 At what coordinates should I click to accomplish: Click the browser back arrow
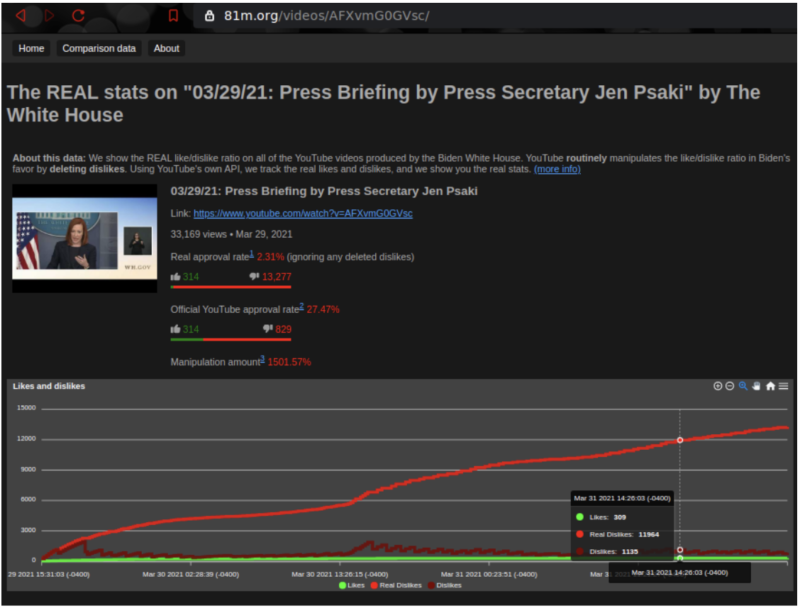point(19,16)
